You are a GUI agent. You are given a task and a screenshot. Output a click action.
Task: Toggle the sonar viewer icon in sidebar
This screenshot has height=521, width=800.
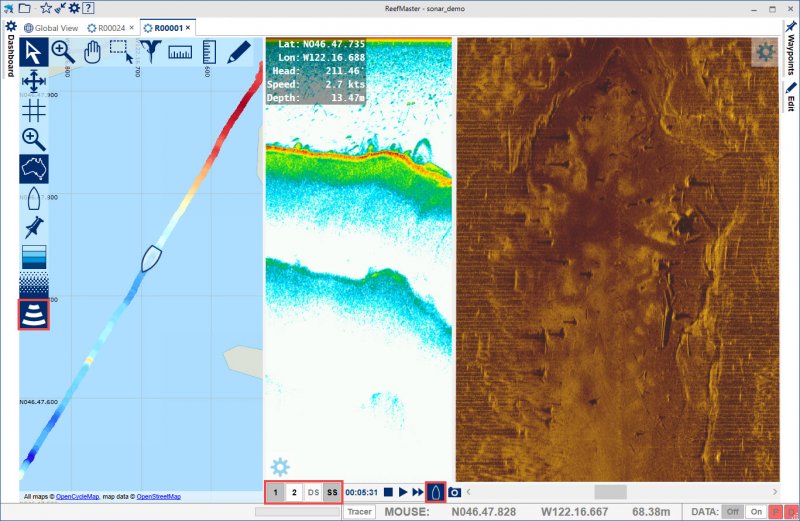coord(34,312)
